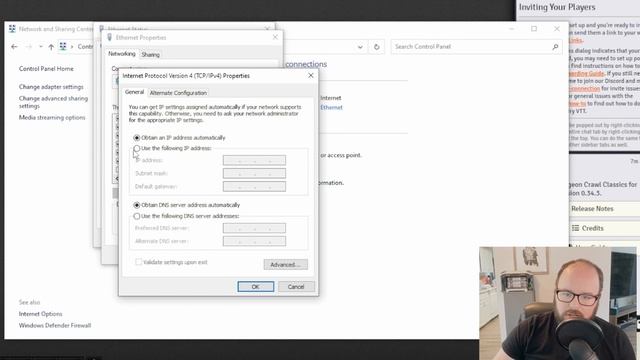640x360 pixels.
Task: Click the Ethernet Properties title bar icon
Action: pos(109,37)
